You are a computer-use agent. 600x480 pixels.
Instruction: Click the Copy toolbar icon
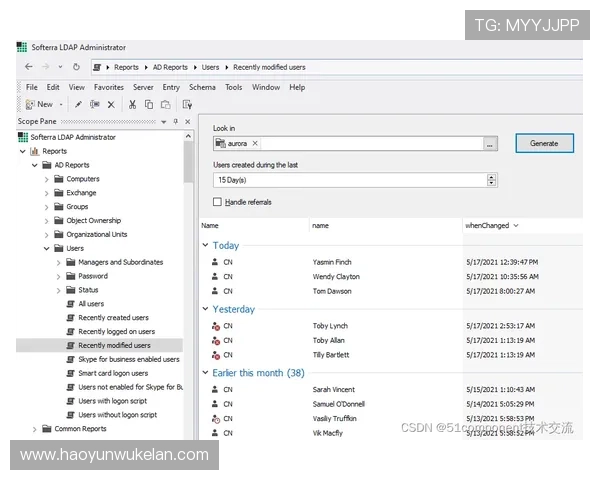(x=149, y=104)
